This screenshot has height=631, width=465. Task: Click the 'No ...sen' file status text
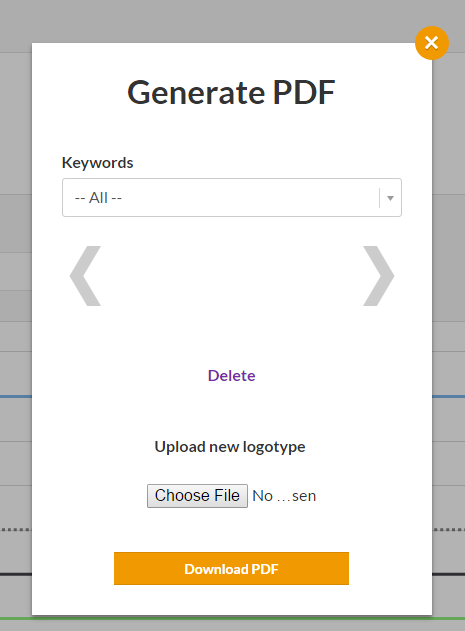click(x=284, y=496)
